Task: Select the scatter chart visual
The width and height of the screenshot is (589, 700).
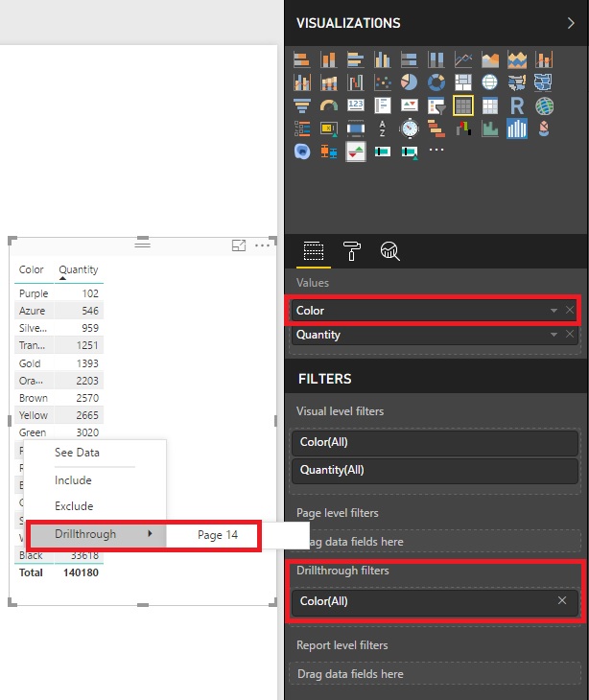Action: pyautogui.click(x=383, y=82)
